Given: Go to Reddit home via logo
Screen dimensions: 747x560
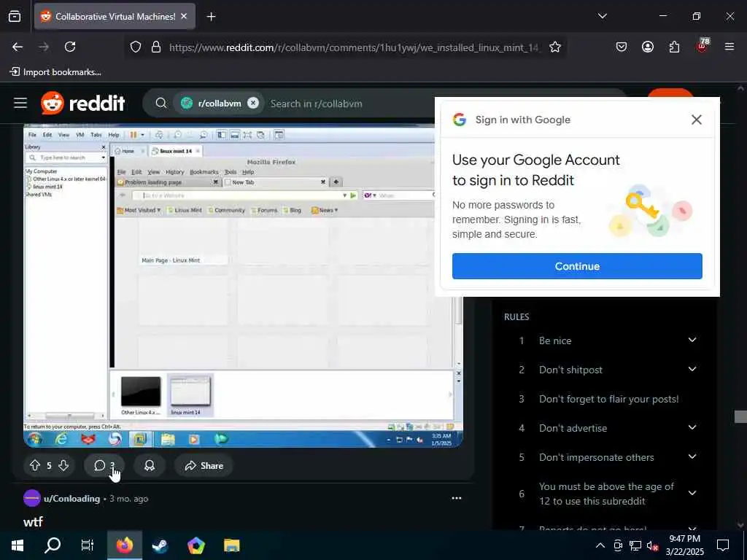Looking at the screenshot, I should point(83,103).
